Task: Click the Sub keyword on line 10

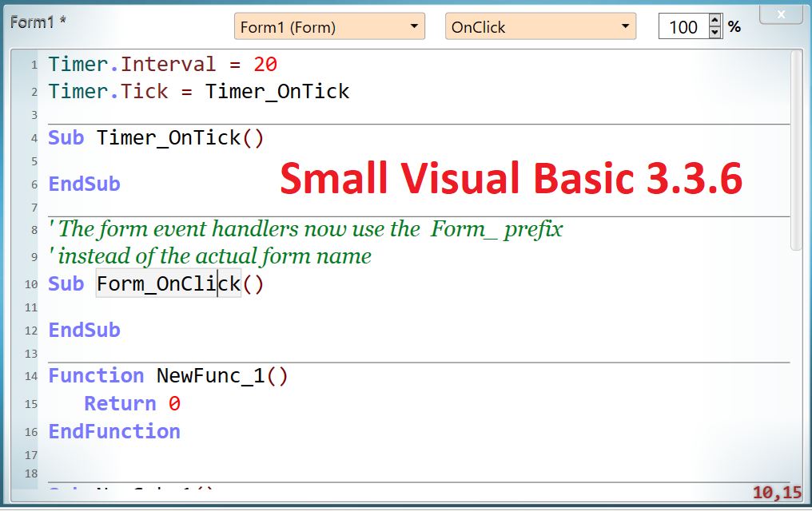Action: (66, 284)
